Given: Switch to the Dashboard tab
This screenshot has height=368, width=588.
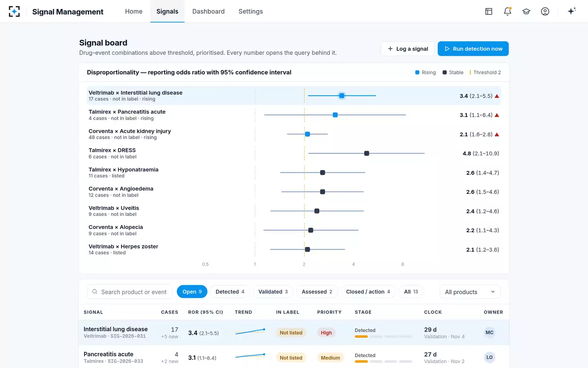Looking at the screenshot, I should 208,11.
